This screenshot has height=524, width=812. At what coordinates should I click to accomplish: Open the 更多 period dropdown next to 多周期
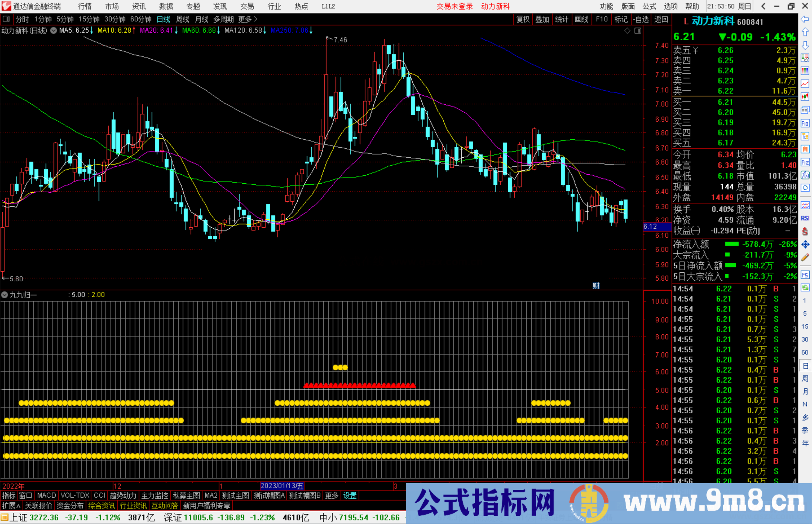pyautogui.click(x=245, y=19)
